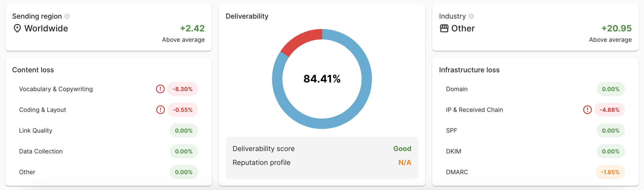
Task: Click the -4.88% badge for IP & Received Chain
Action: [x=610, y=109]
